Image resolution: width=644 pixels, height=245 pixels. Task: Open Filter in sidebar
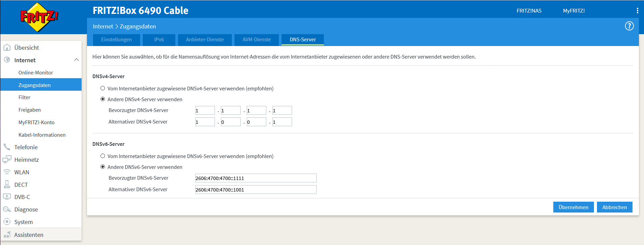[24, 97]
